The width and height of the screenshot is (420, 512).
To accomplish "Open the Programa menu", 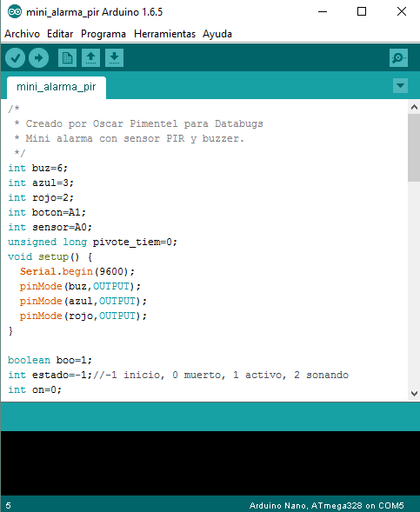I will click(103, 34).
